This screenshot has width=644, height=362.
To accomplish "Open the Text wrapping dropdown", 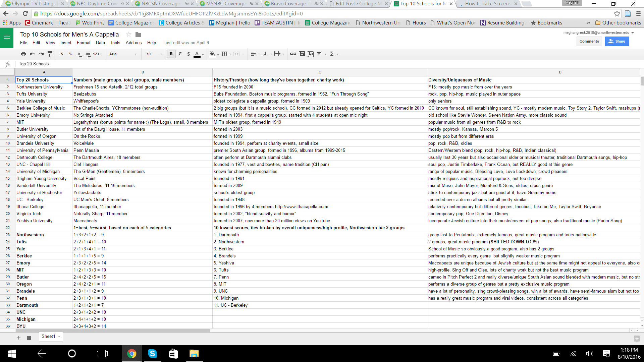I will tap(279, 54).
